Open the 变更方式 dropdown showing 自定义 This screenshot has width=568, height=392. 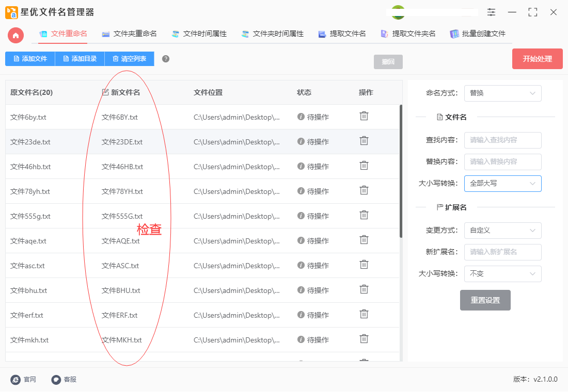click(x=502, y=231)
